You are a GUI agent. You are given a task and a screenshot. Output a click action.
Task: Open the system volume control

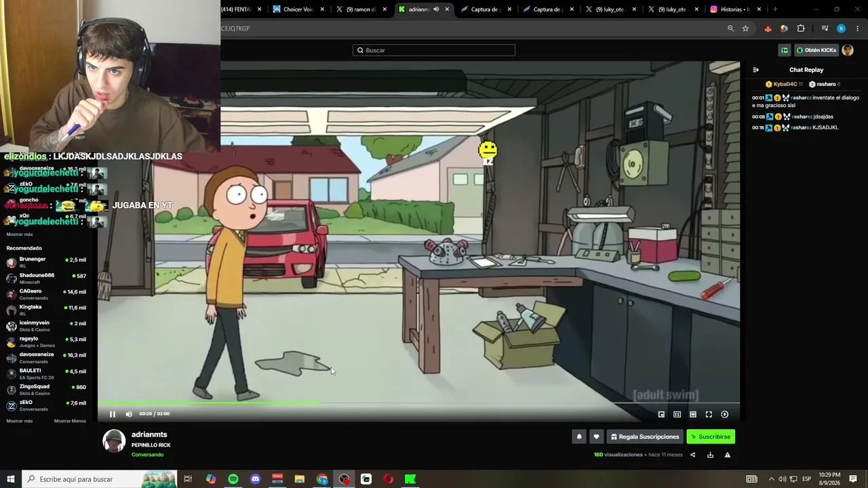(783, 479)
